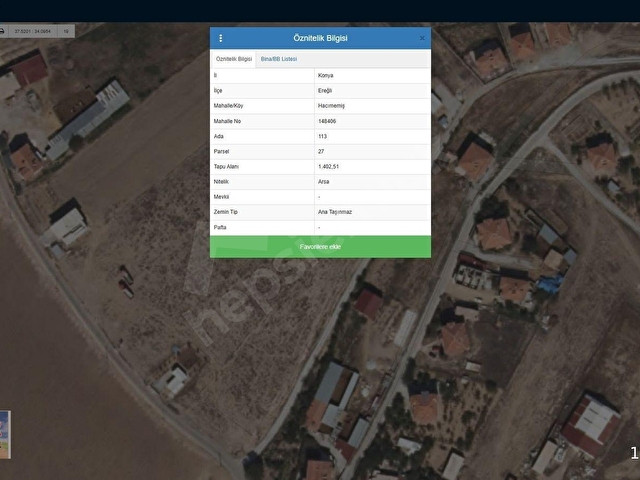Switch to the Bina/BB Listesi tab
Screen dimensions: 640x480
pyautogui.click(x=279, y=59)
